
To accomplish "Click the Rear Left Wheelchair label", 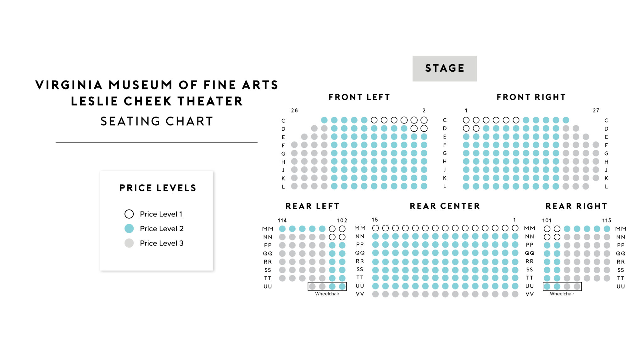I will point(327,294).
